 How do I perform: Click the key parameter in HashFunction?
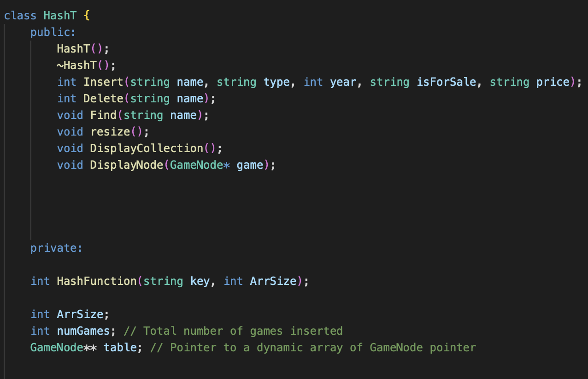(200, 281)
